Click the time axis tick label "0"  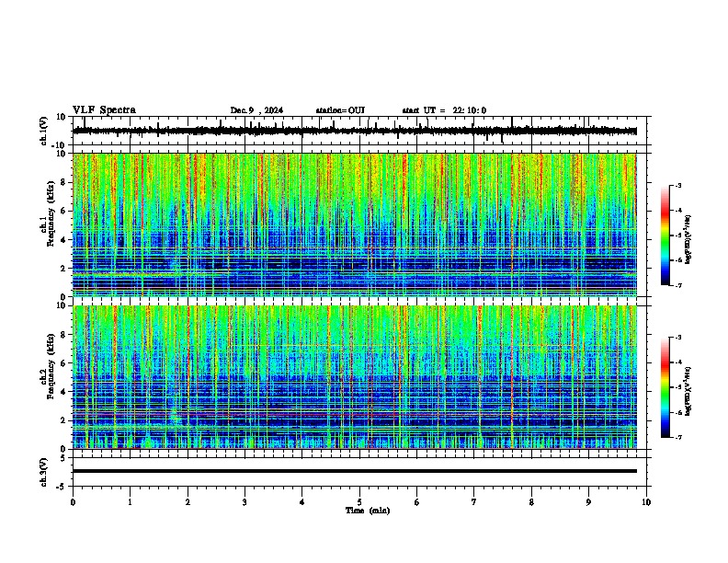[x=73, y=502]
